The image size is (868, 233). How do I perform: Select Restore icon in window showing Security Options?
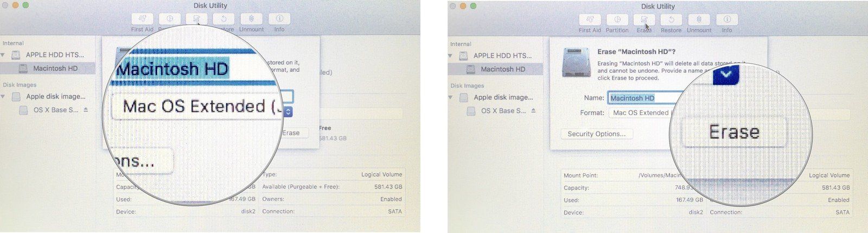671,19
